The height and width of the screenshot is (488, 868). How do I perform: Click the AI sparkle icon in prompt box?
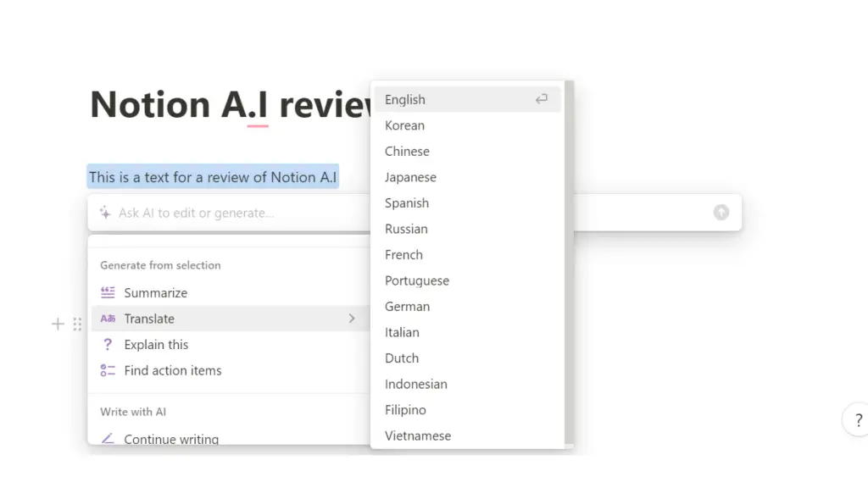point(105,213)
